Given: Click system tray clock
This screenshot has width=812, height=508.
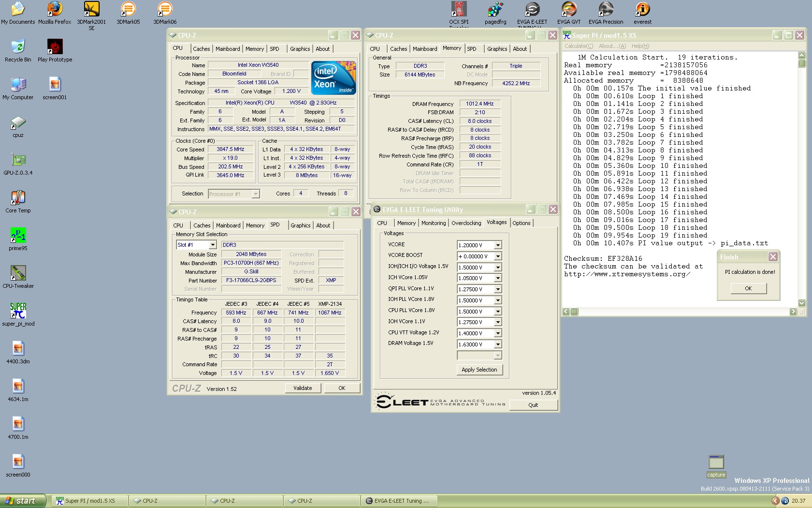Looking at the screenshot, I should pos(798,501).
